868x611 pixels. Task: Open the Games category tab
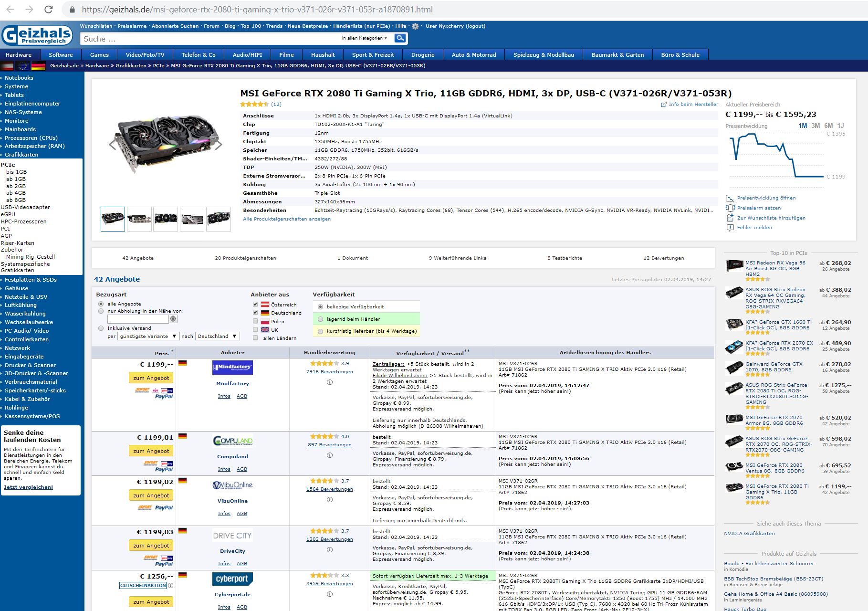(99, 55)
